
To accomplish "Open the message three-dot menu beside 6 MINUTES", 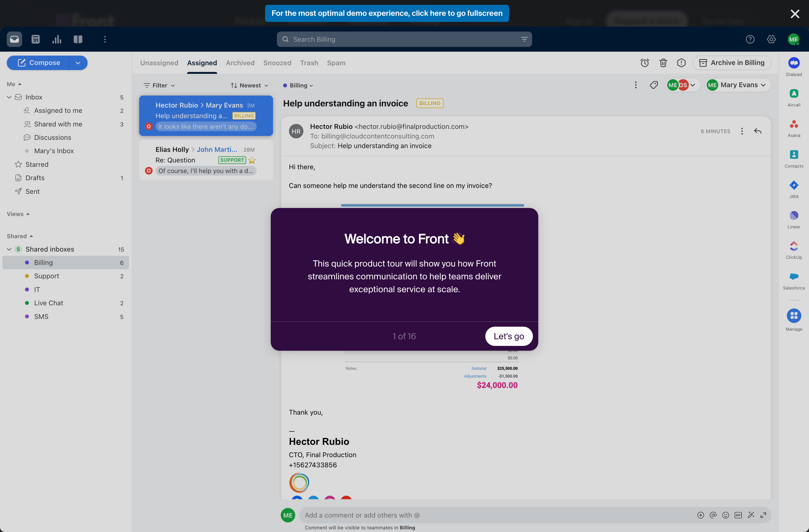I will [742, 131].
